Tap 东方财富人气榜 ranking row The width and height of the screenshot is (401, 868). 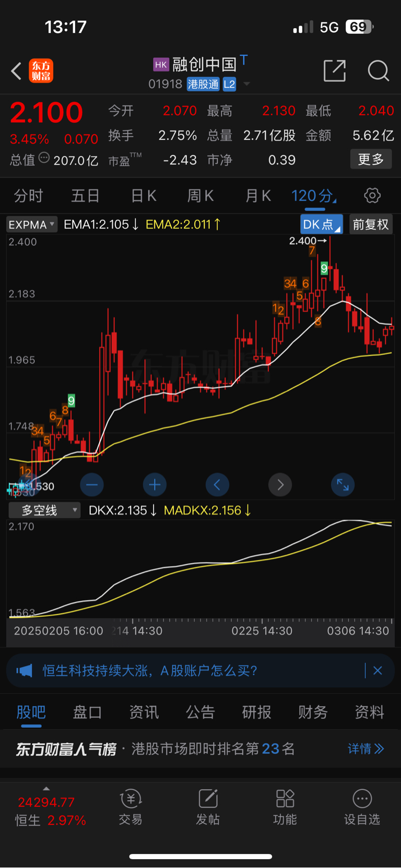[200, 749]
